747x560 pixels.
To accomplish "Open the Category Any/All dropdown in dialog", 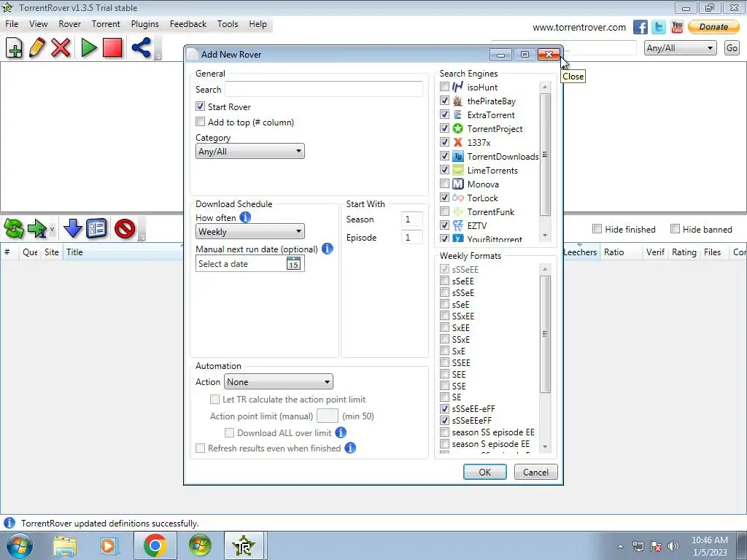I will coord(250,152).
